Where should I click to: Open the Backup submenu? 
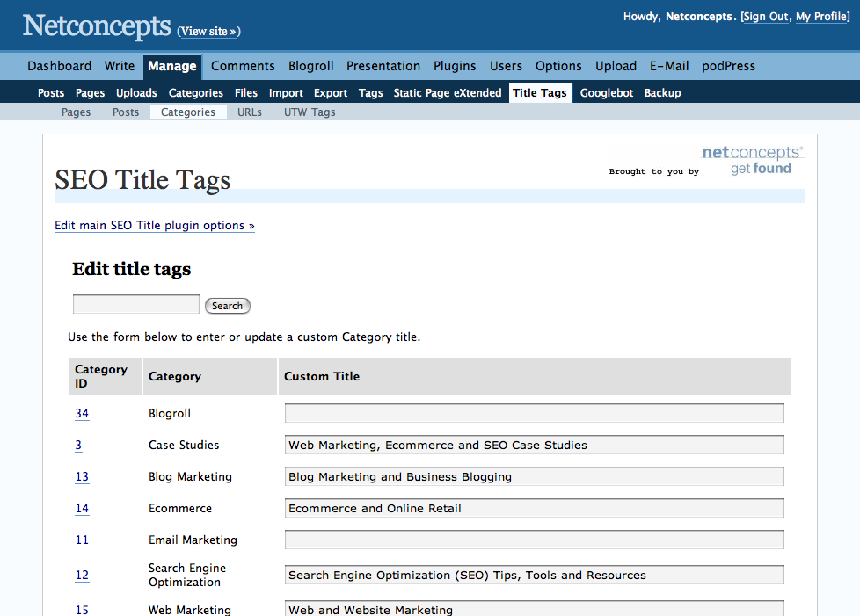[x=662, y=93]
